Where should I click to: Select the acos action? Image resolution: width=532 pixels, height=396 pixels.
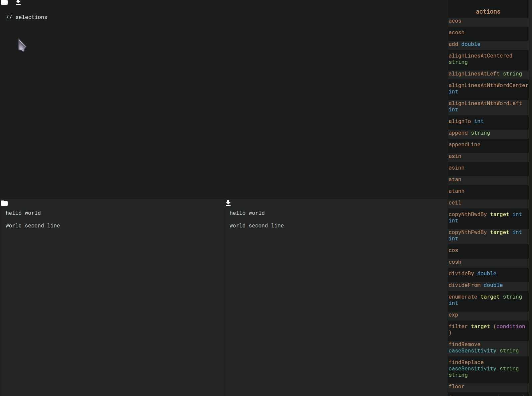tap(455, 21)
